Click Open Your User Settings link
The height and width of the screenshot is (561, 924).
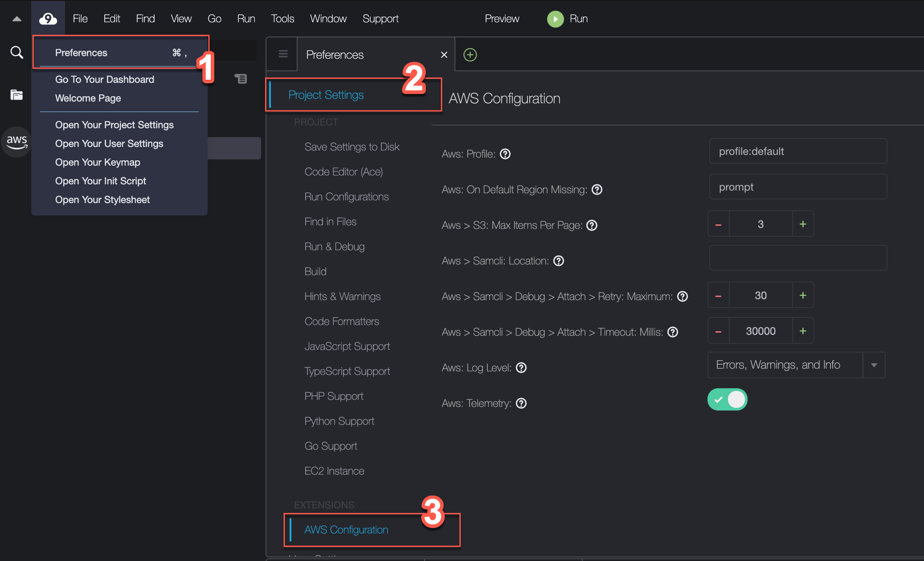[x=110, y=143]
